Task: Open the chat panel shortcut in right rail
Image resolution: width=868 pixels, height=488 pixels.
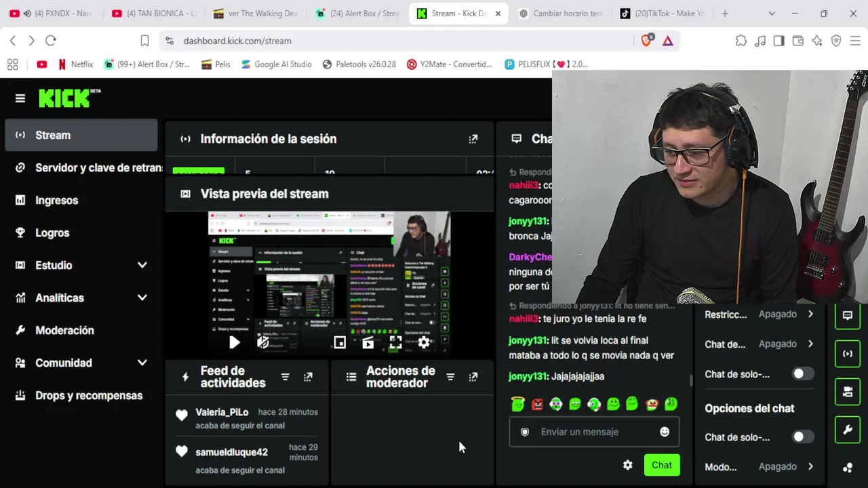Action: [x=848, y=316]
